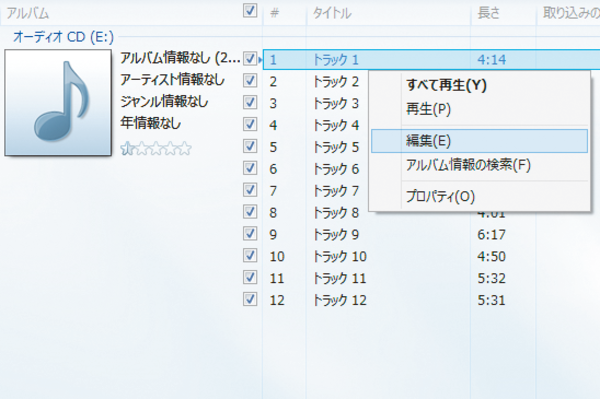Select the トラック 12 title

click(340, 300)
